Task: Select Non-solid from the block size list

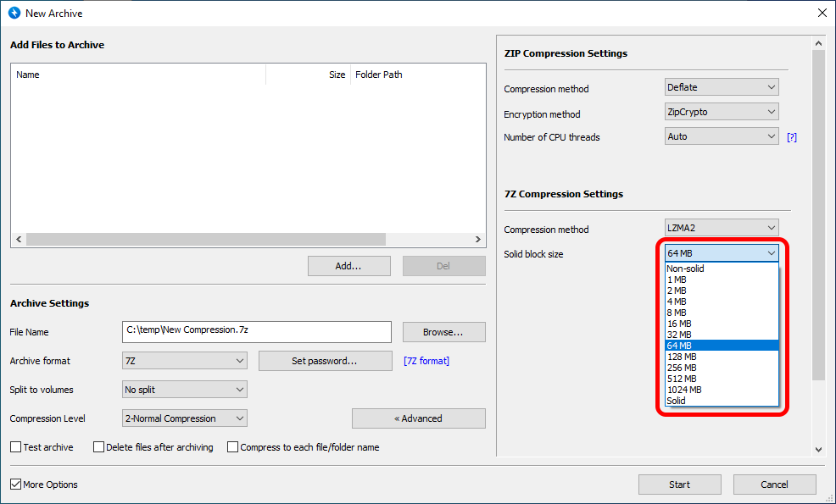Action: coord(686,269)
